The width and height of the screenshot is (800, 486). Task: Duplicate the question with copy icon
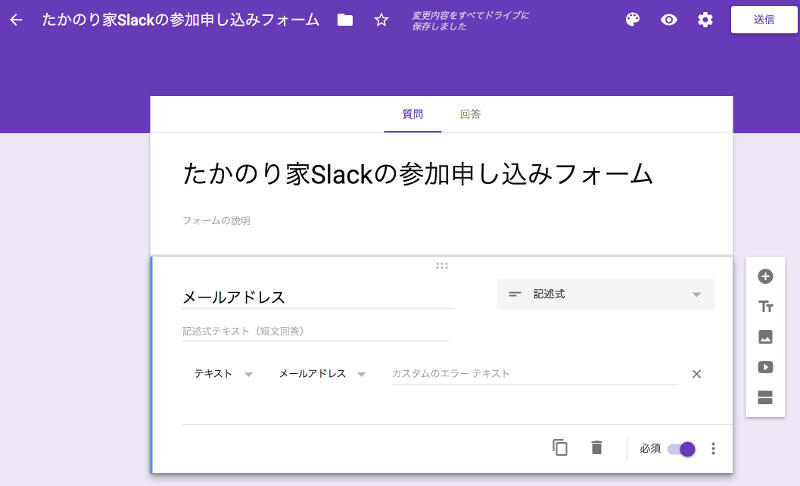click(560, 448)
